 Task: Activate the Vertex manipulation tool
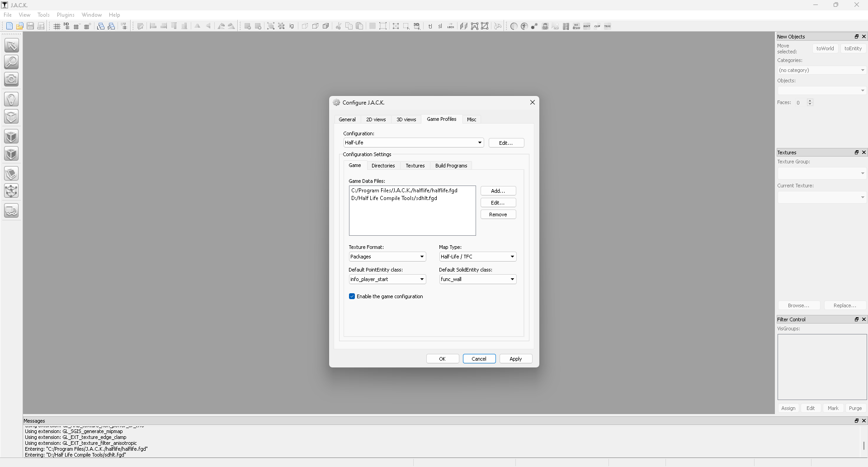(11, 191)
